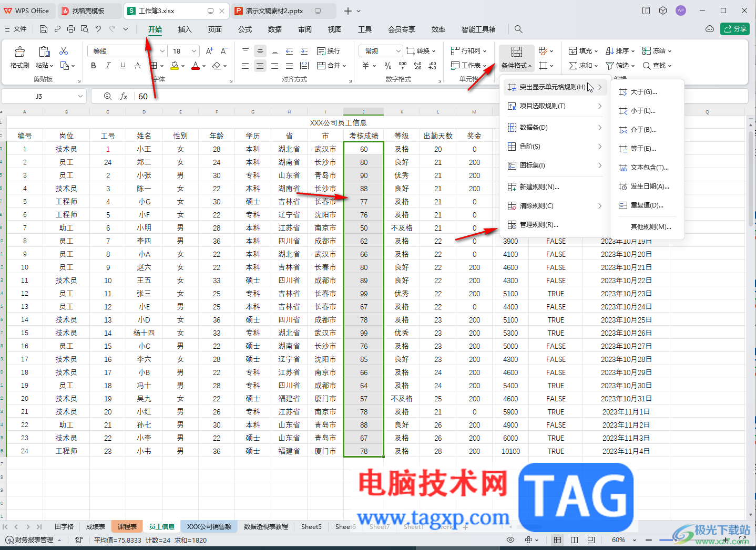Toggle Align left

coord(245,66)
